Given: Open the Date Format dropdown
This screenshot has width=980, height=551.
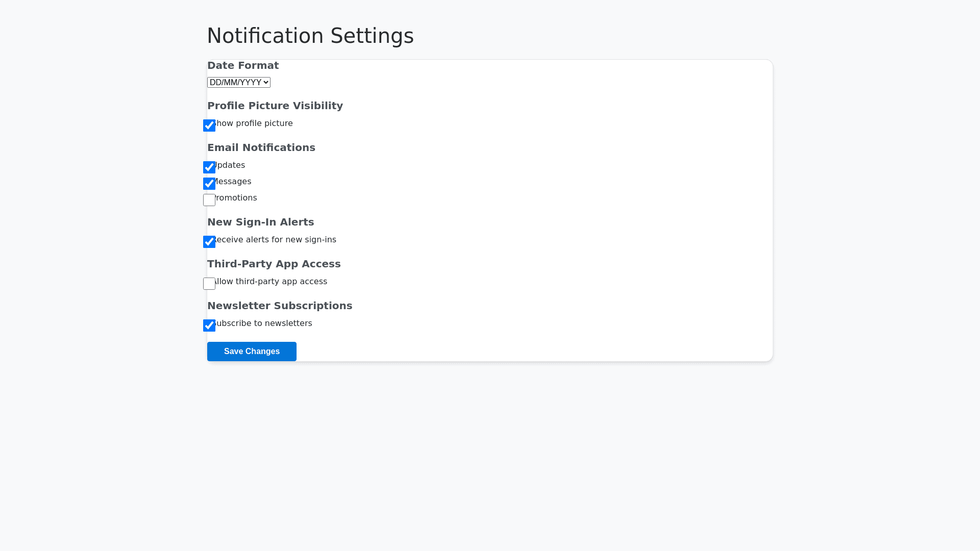Looking at the screenshot, I should [x=238, y=83].
